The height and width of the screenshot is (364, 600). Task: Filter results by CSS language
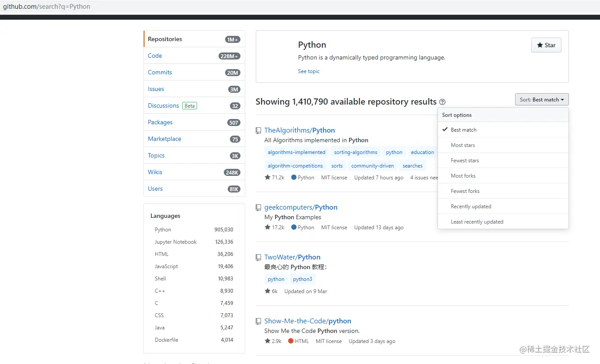point(194,315)
